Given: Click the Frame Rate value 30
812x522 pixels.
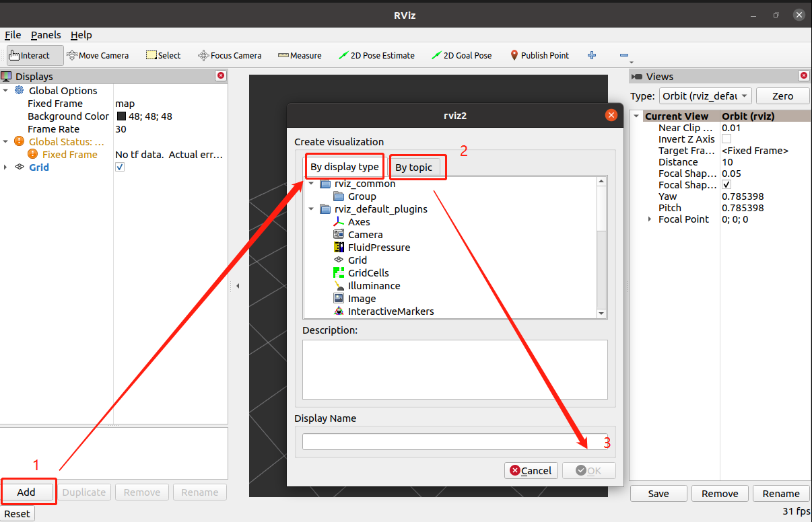Looking at the screenshot, I should coord(121,129).
